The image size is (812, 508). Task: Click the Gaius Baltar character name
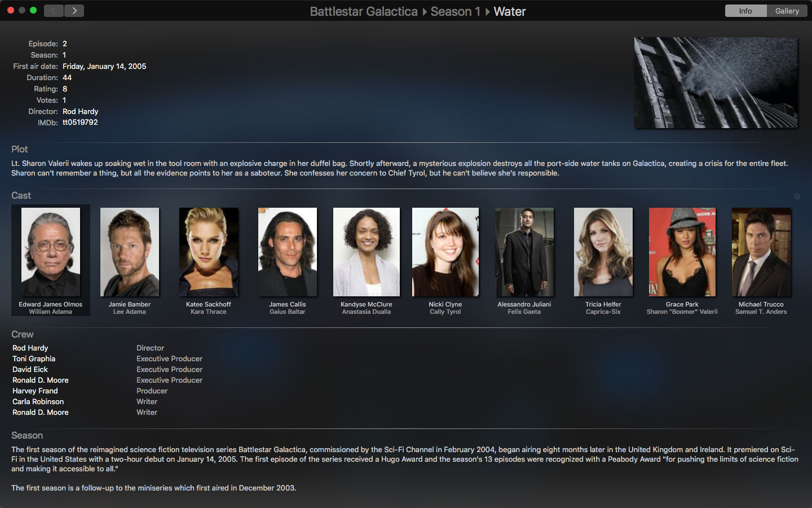tap(288, 312)
